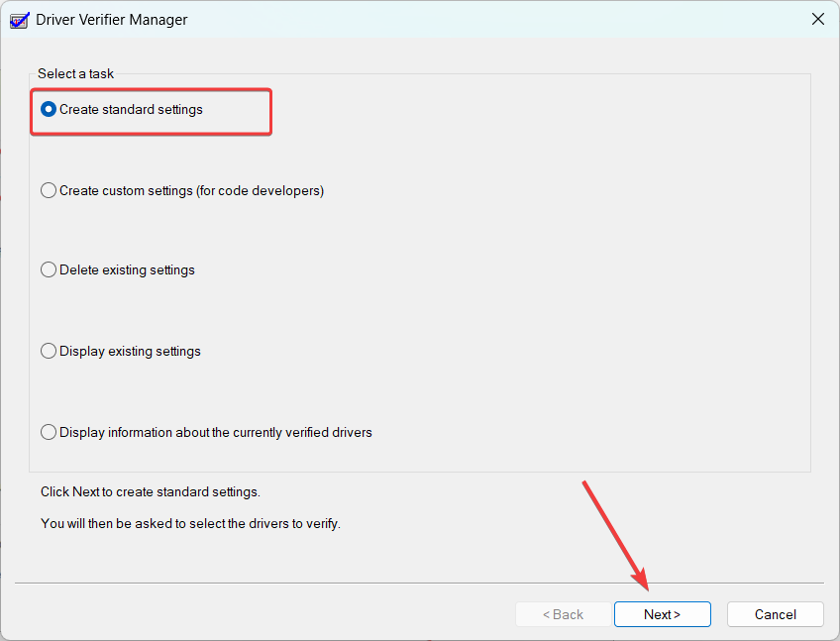Close the Driver Verifier Manager window

coord(817,20)
